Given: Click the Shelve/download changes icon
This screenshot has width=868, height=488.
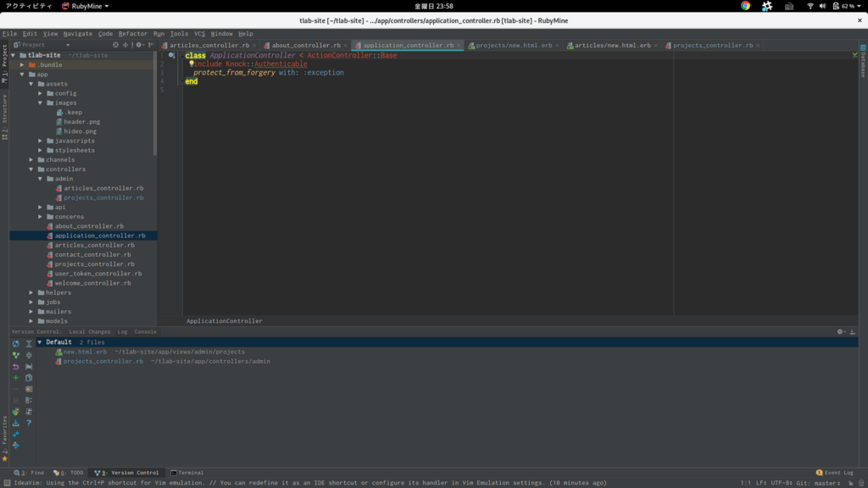Looking at the screenshot, I should tap(15, 424).
